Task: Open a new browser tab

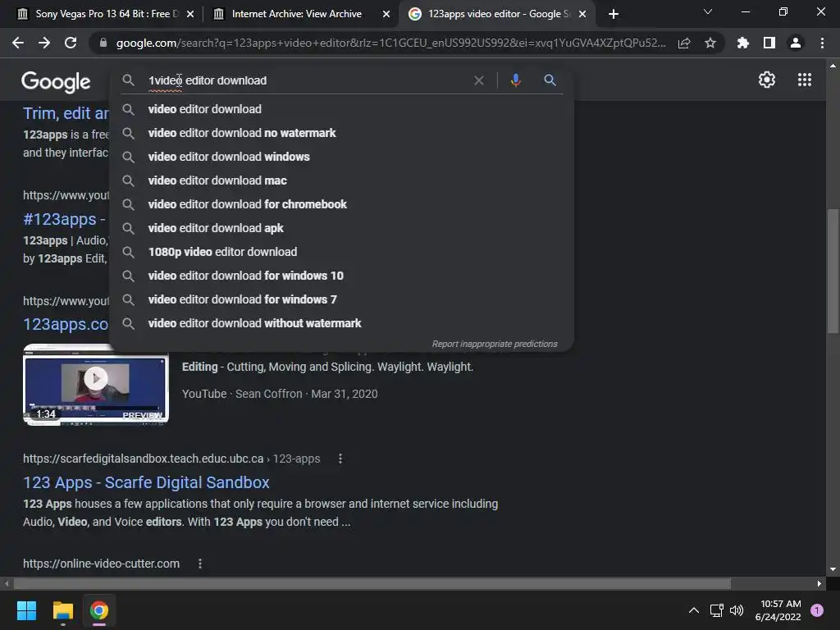Action: click(x=614, y=14)
